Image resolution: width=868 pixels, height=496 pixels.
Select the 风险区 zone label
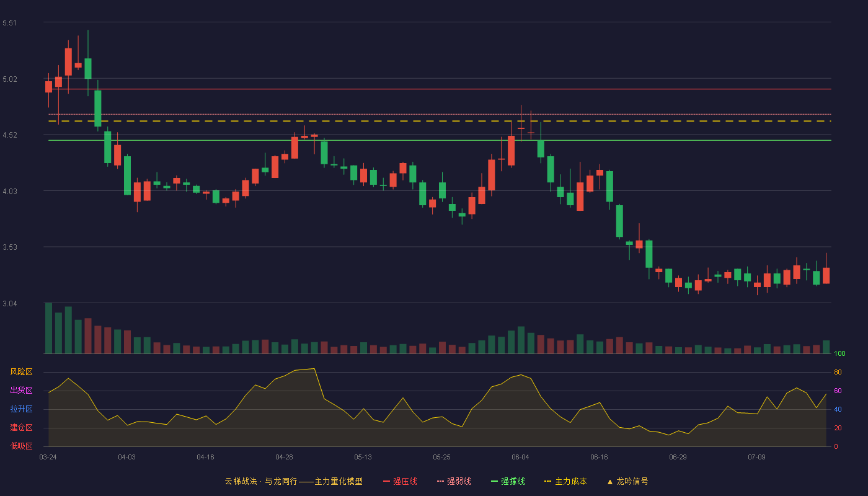(x=21, y=372)
